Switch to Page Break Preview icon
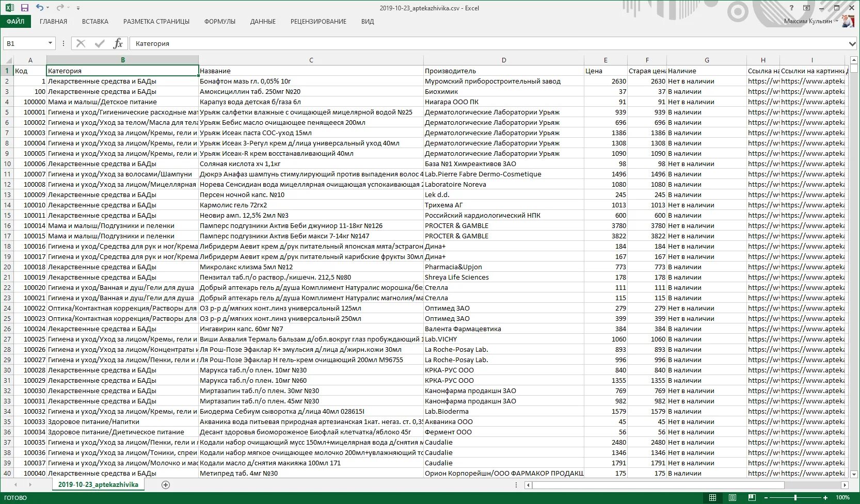860x504 pixels. 752,497
